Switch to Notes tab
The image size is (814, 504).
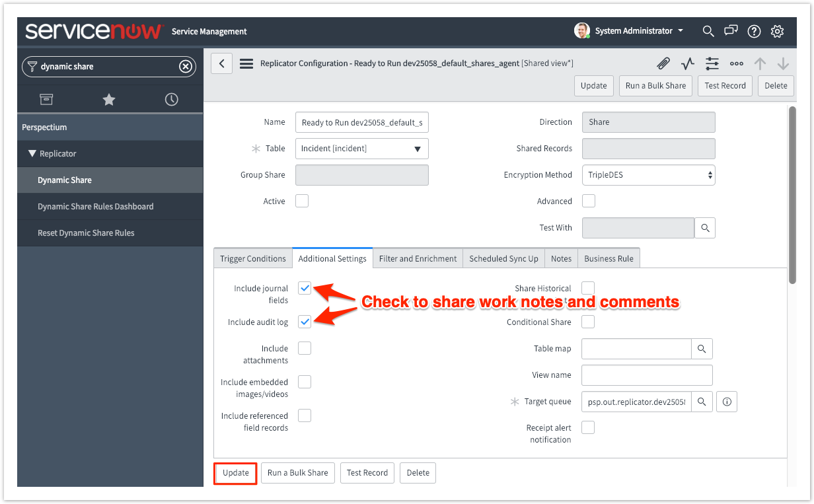tap(561, 258)
